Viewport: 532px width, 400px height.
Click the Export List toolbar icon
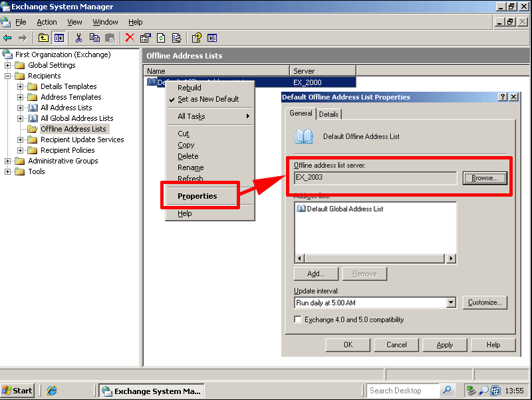[176, 38]
